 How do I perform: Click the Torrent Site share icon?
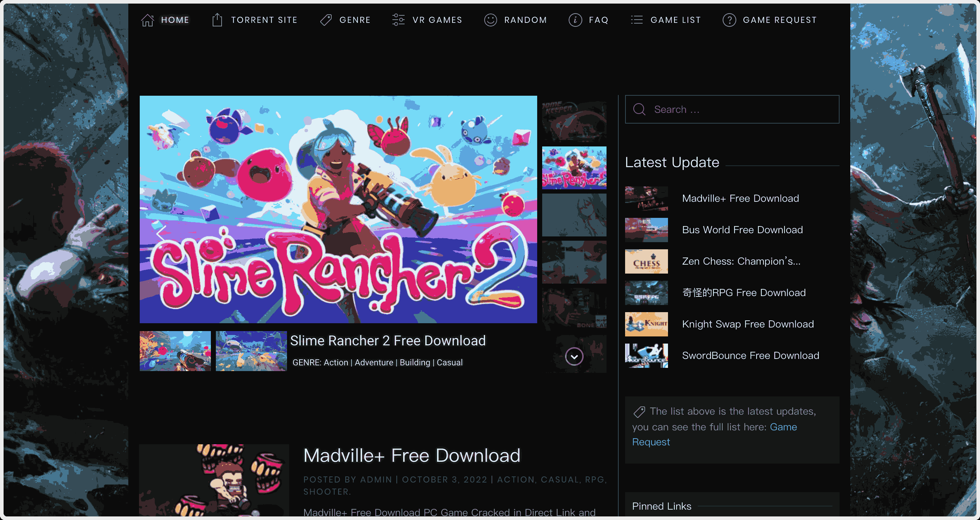217,20
